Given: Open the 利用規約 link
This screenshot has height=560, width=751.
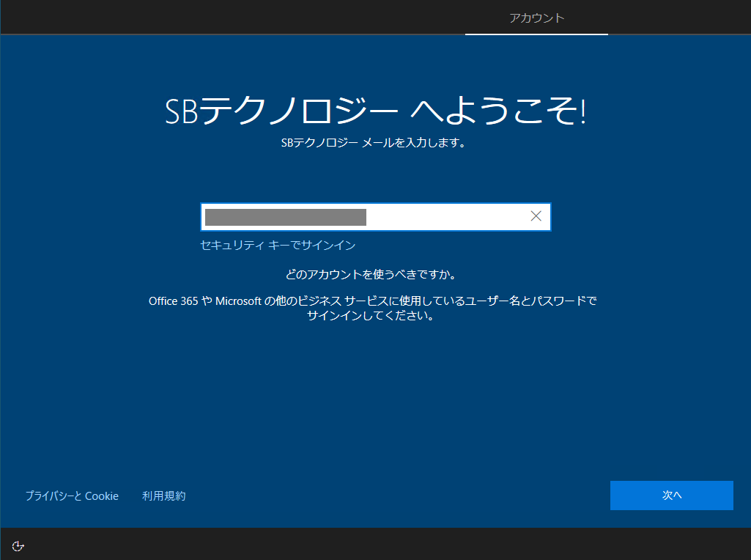Looking at the screenshot, I should tap(164, 495).
